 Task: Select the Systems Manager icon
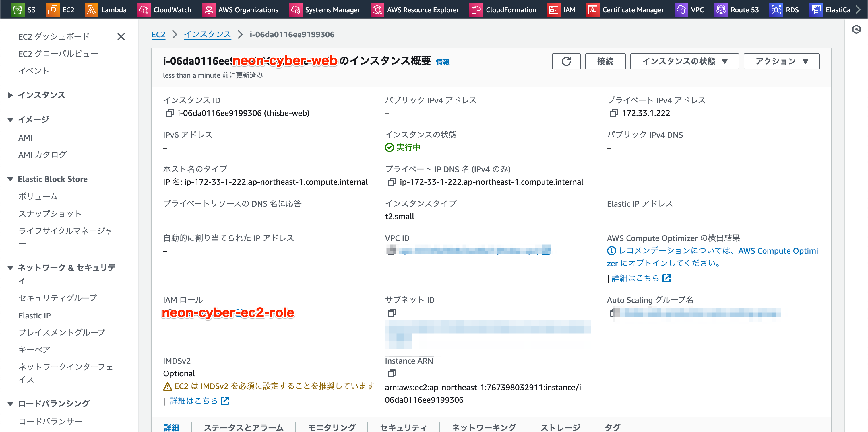pos(295,9)
